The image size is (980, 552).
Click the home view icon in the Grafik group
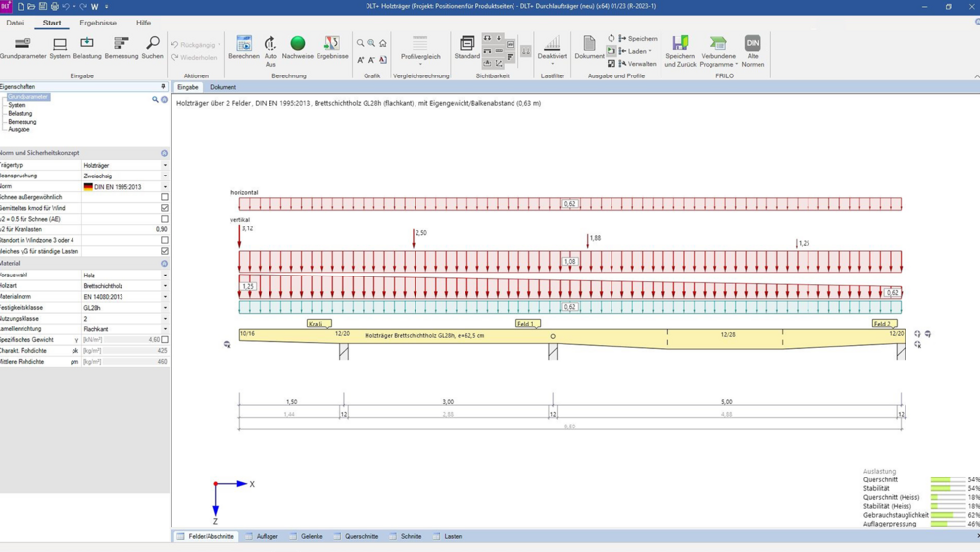pos(382,43)
